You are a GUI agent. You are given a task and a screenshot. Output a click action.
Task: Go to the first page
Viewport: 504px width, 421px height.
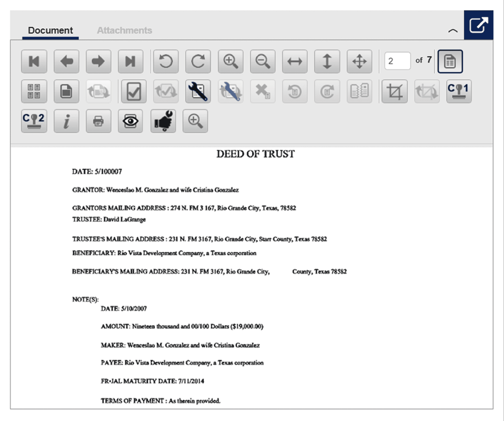[34, 61]
